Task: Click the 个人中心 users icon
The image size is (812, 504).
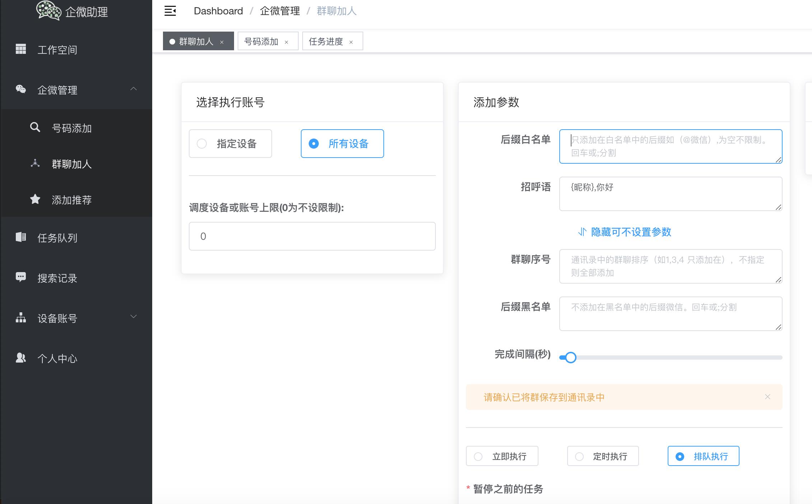Action: coord(21,358)
